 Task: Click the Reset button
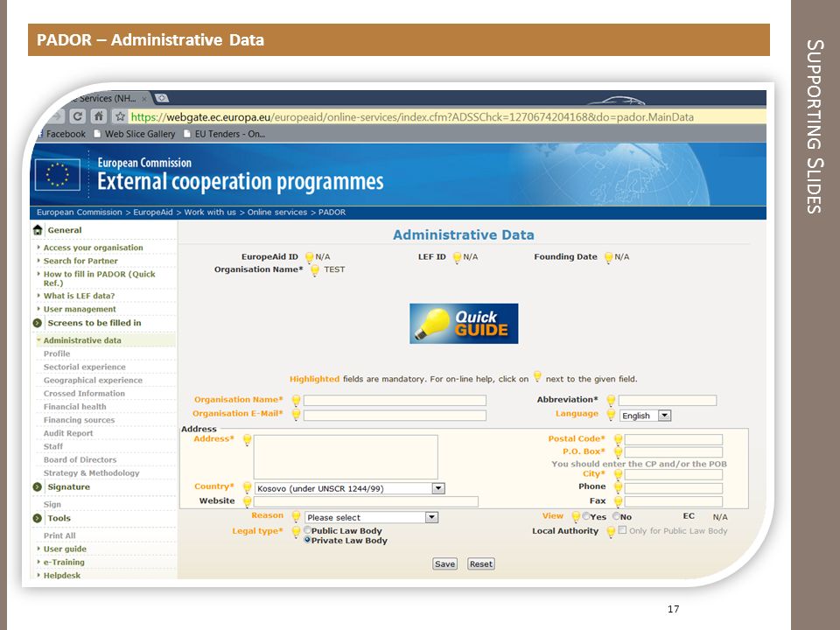tap(481, 563)
